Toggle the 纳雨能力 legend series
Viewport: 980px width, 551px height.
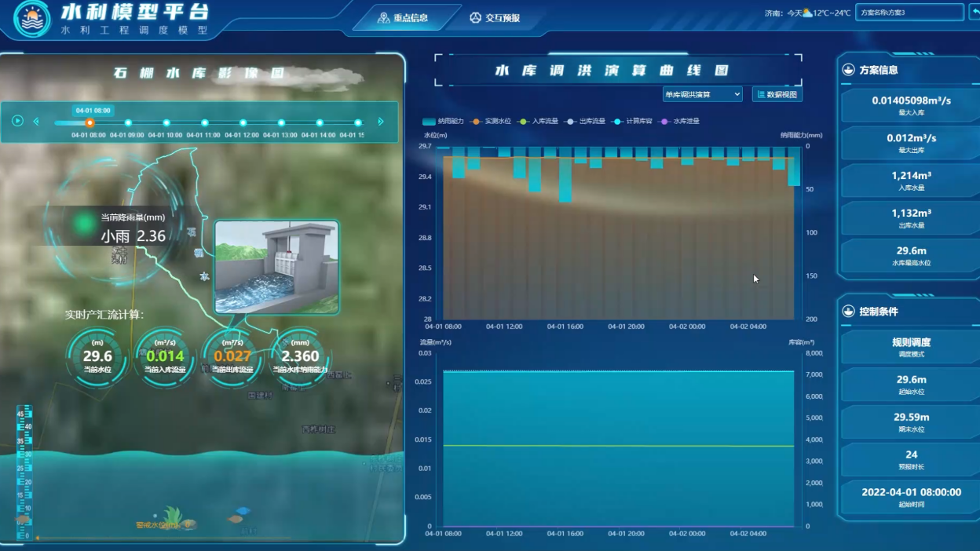[x=443, y=121]
